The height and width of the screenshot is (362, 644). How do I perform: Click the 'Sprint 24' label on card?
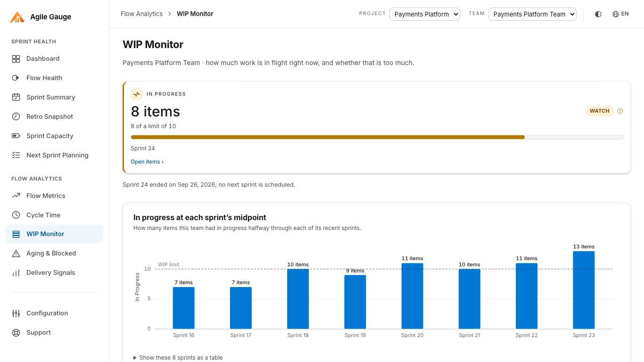point(143,148)
